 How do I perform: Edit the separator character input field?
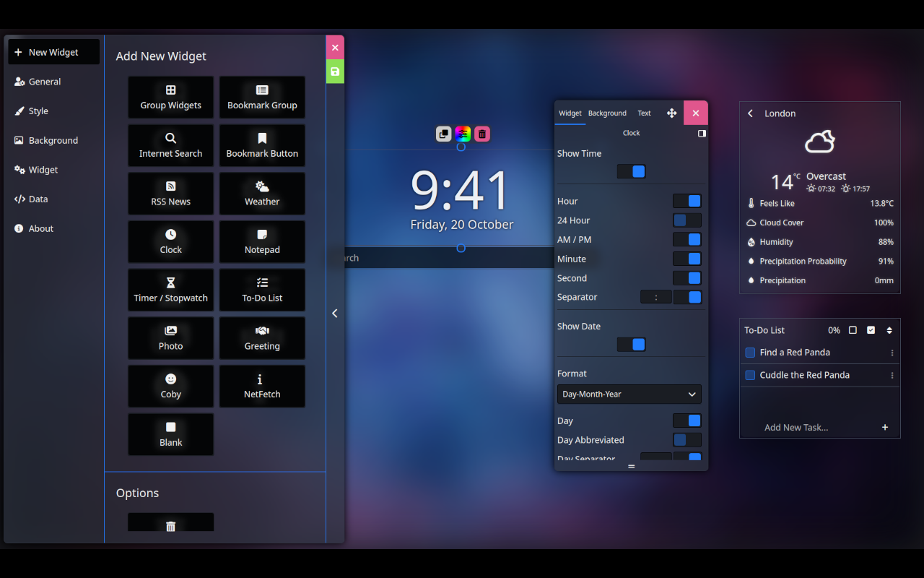click(655, 297)
